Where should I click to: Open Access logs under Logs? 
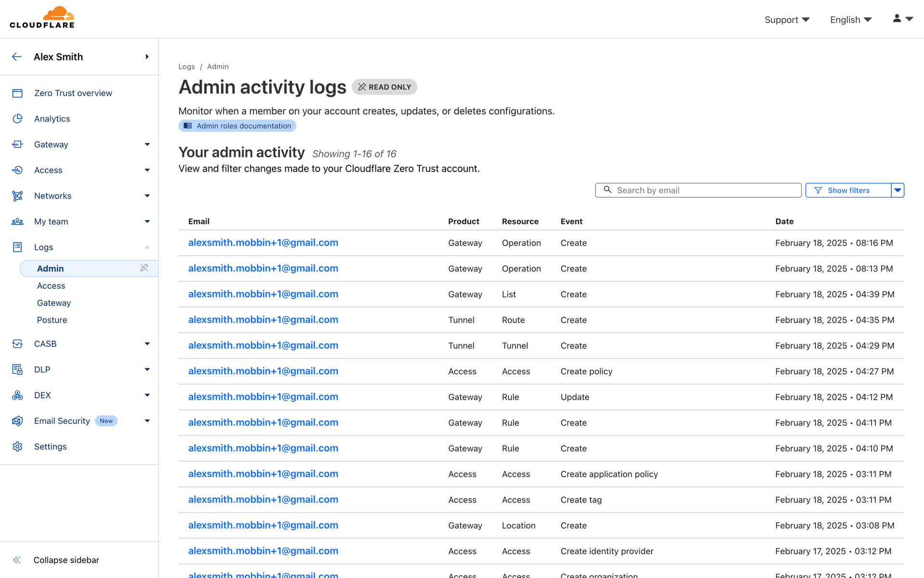[x=51, y=286]
